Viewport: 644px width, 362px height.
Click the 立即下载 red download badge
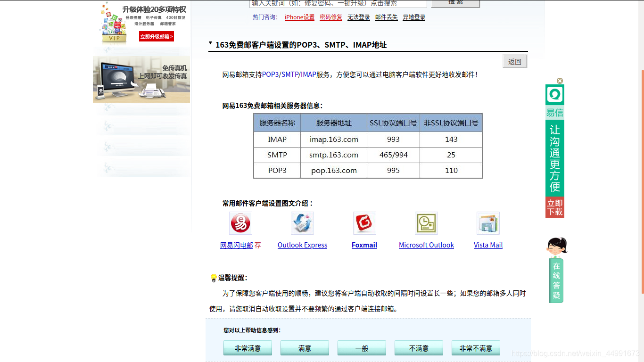(555, 207)
